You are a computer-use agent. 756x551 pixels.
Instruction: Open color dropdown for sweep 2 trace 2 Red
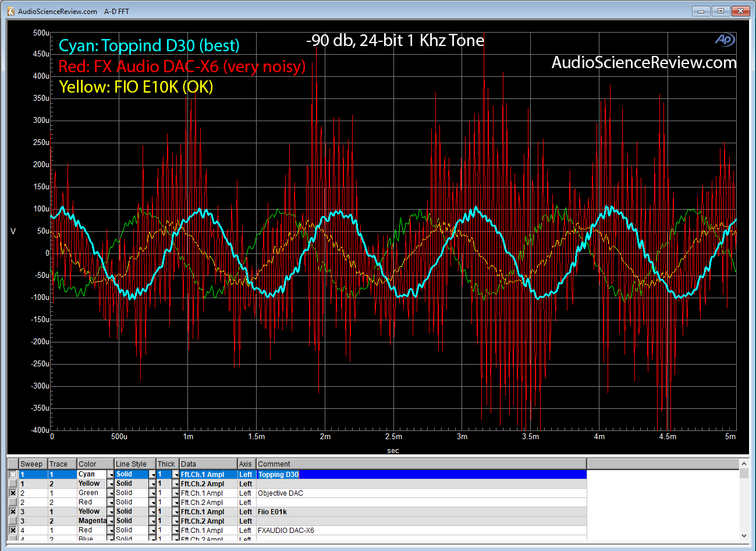pyautogui.click(x=111, y=503)
